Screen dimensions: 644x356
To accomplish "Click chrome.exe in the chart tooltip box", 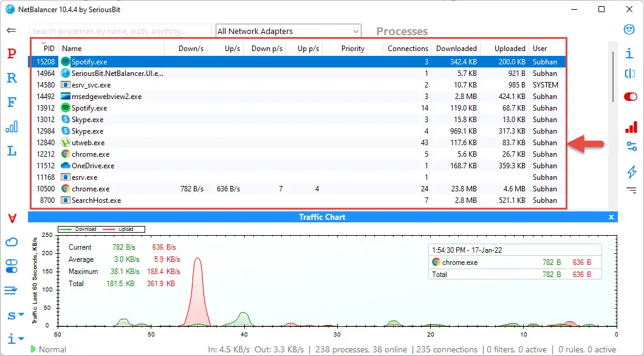I will [454, 262].
